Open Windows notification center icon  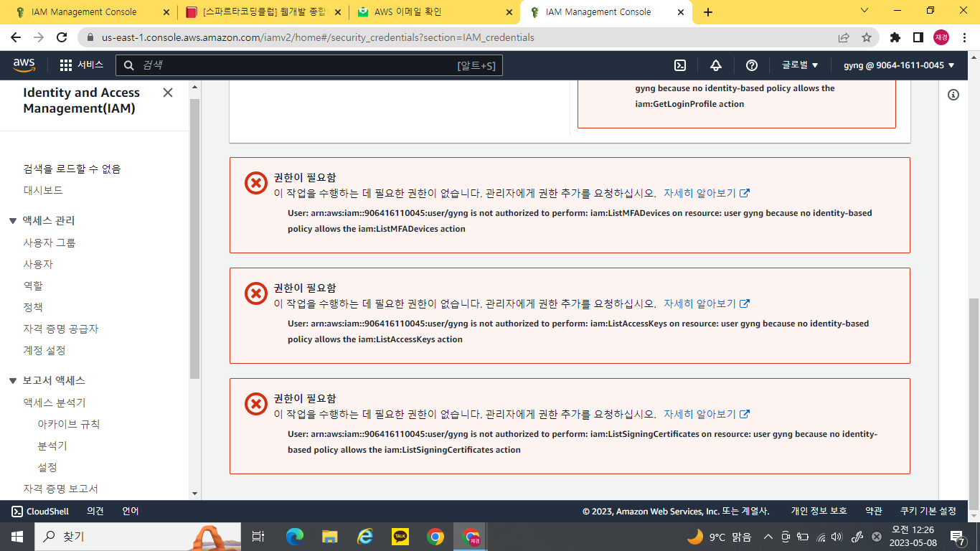pos(957,536)
